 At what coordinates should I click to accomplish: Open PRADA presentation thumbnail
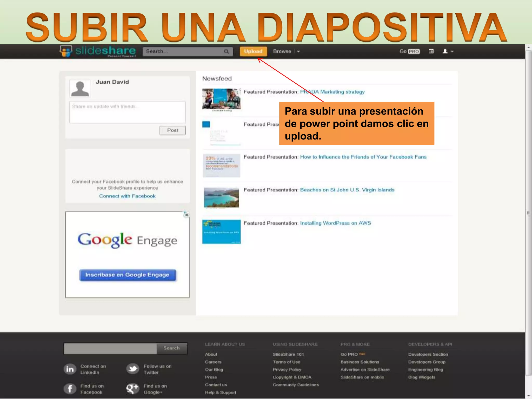221,100
